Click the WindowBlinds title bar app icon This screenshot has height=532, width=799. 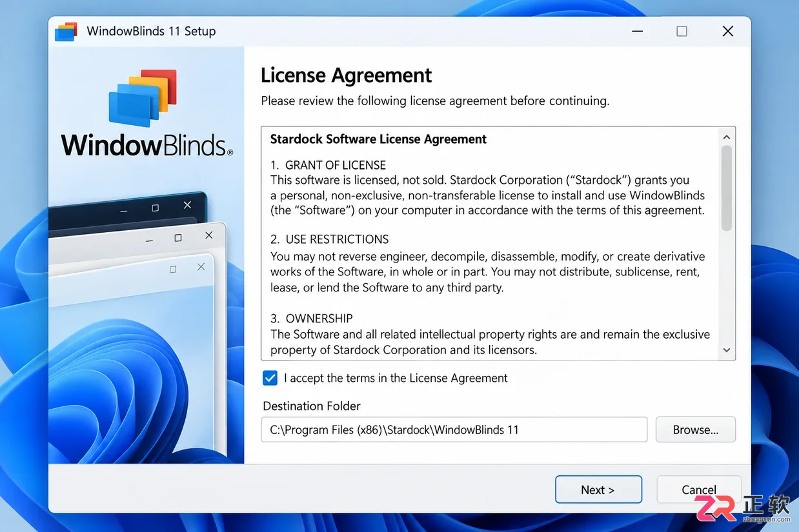tap(66, 32)
